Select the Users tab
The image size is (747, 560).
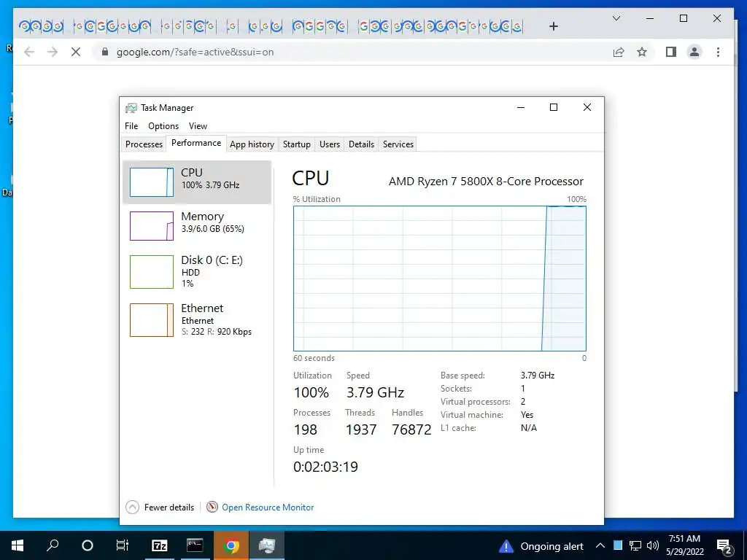click(x=330, y=144)
